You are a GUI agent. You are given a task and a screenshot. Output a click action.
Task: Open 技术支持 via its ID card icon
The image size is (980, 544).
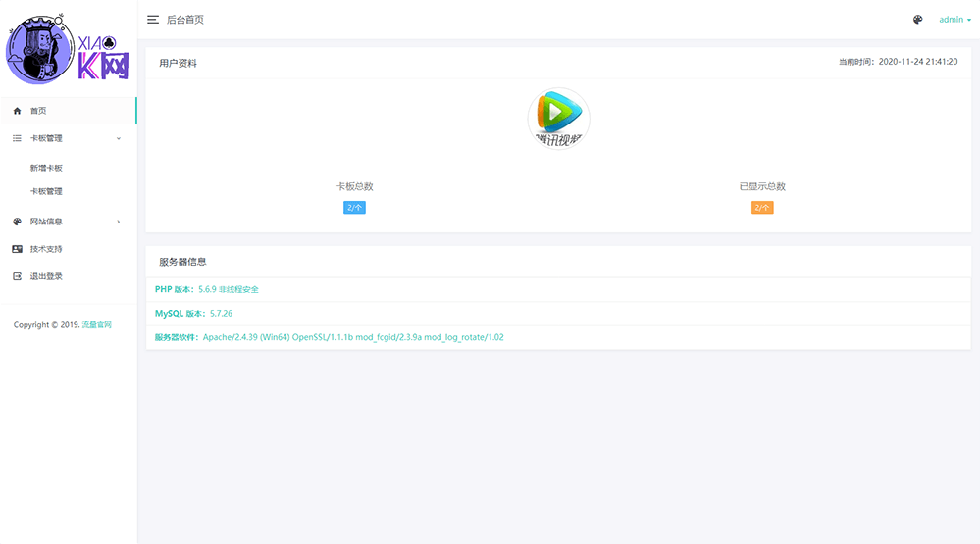[x=17, y=249]
